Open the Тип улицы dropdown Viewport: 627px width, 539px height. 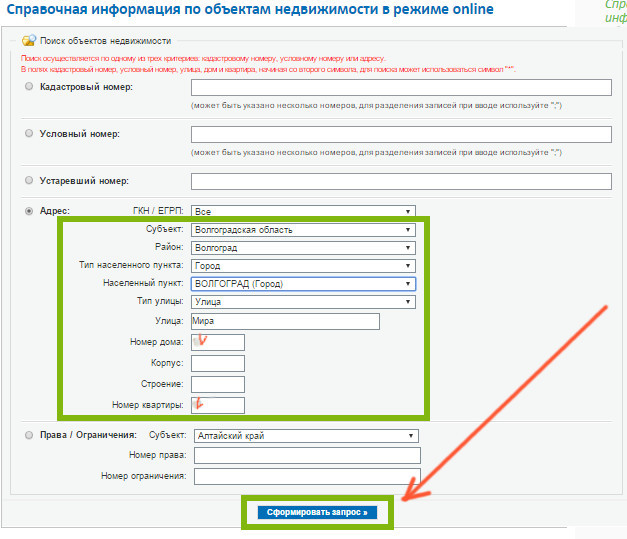(303, 302)
